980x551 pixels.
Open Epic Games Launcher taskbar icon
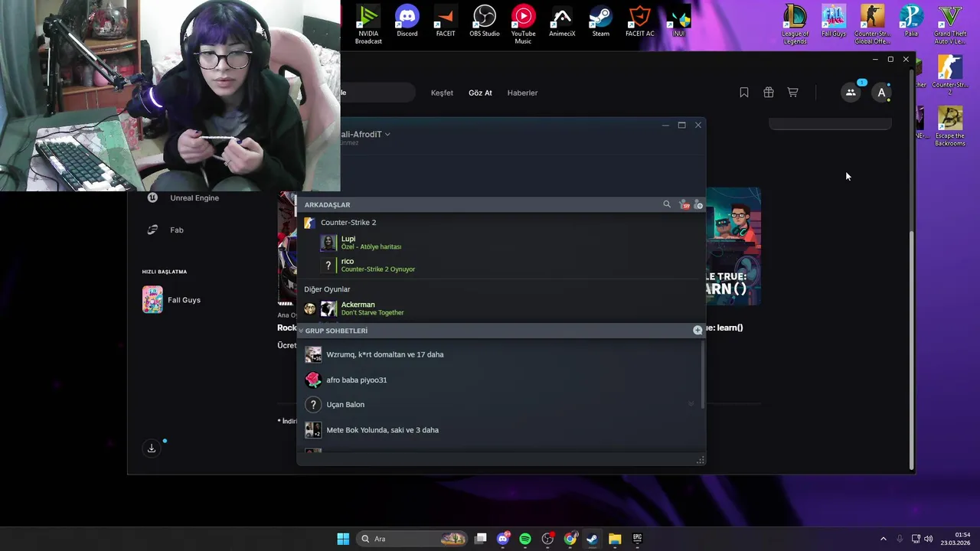pos(637,539)
